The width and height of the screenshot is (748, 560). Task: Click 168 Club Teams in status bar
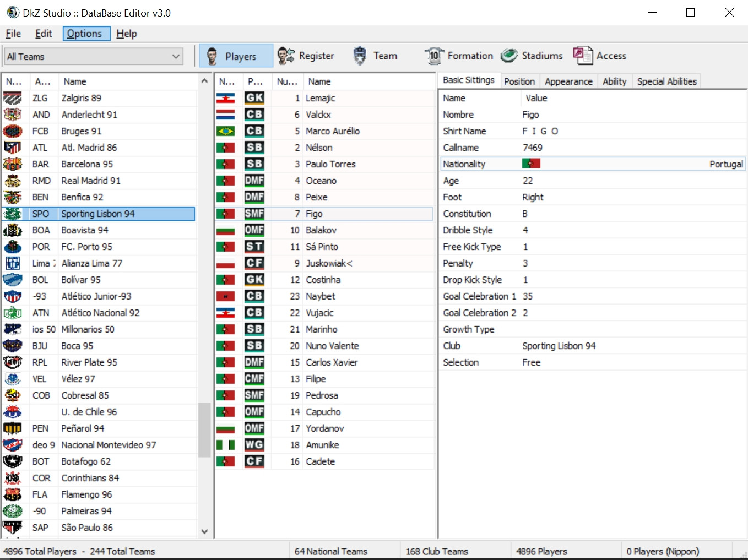437,551
